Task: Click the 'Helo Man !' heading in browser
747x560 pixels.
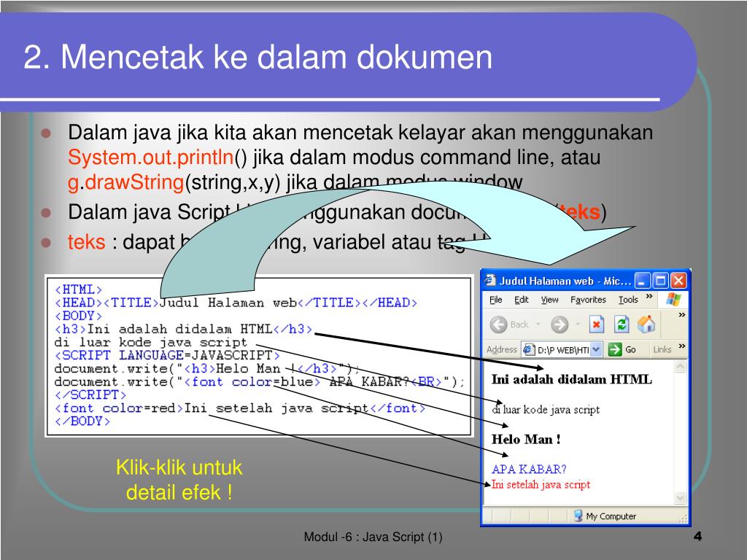Action: point(526,439)
